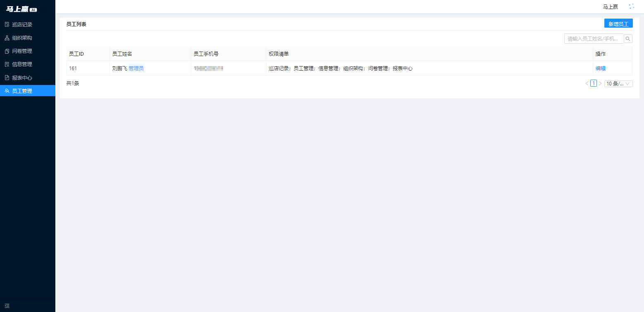Screen dimensions: 644x312
Task: Click the 共1条 total count text
Action: (73, 83)
